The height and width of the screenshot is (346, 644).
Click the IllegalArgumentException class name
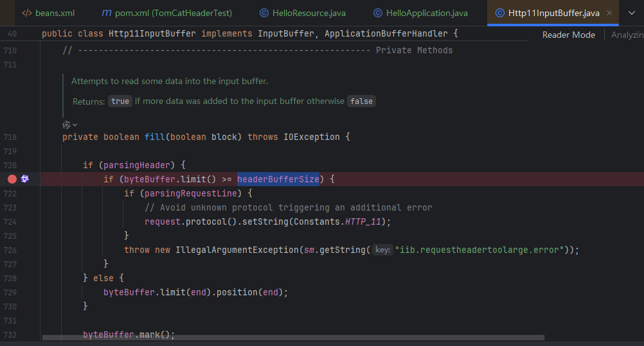click(x=237, y=250)
